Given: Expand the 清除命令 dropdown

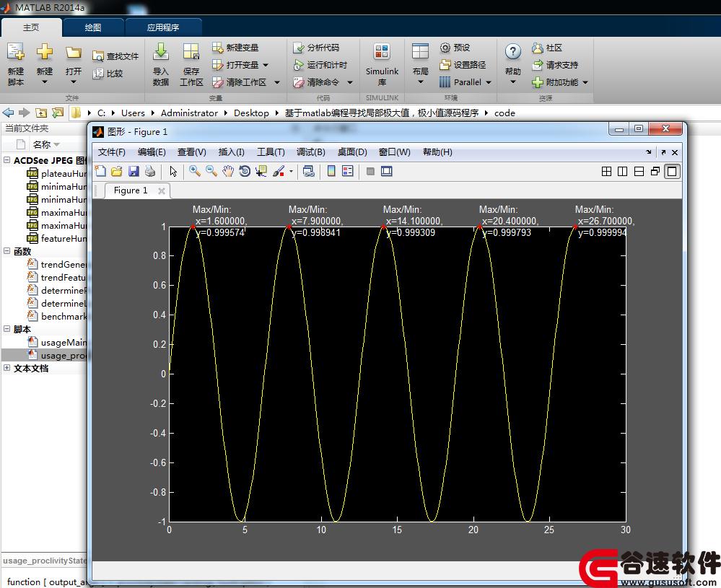Looking at the screenshot, I should point(350,82).
